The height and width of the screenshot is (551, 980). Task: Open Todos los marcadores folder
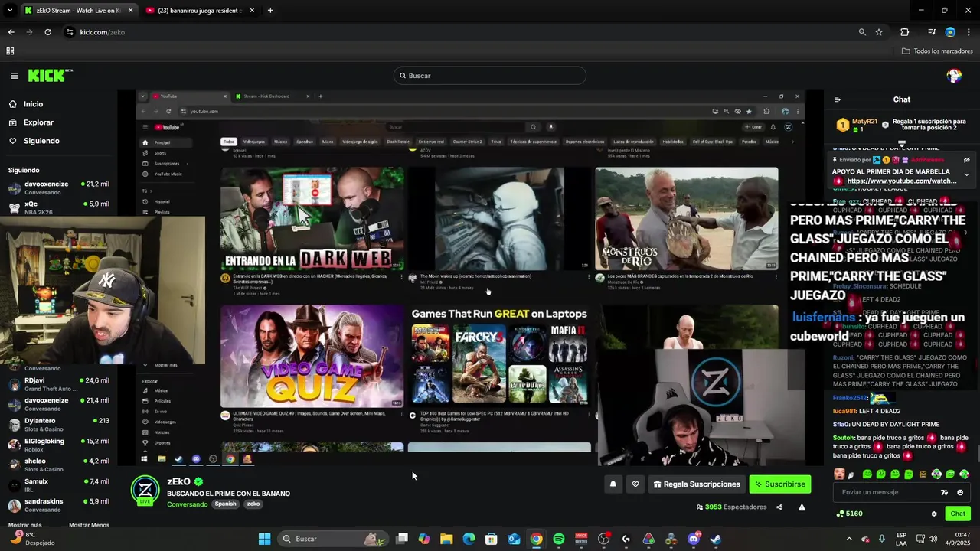pos(937,51)
